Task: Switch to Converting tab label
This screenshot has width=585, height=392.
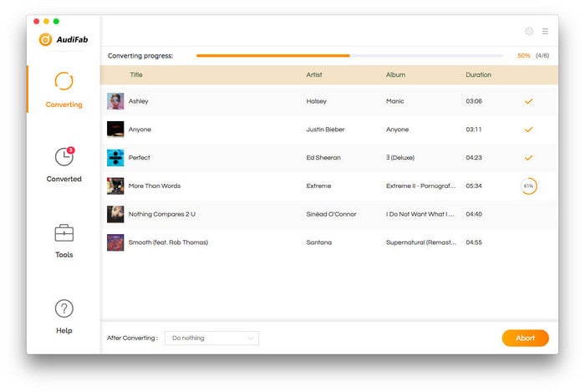Action: 64,104
